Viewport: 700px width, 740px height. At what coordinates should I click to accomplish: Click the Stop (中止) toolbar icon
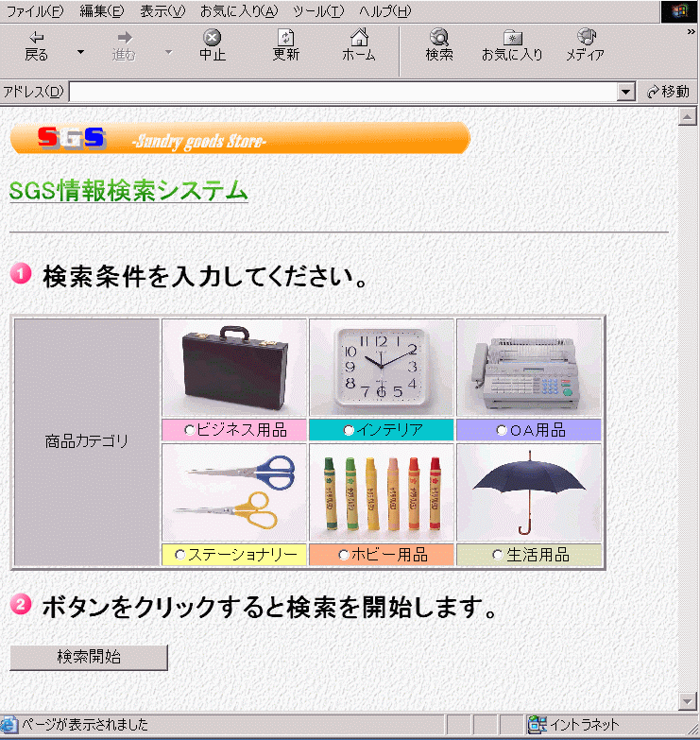click(213, 38)
